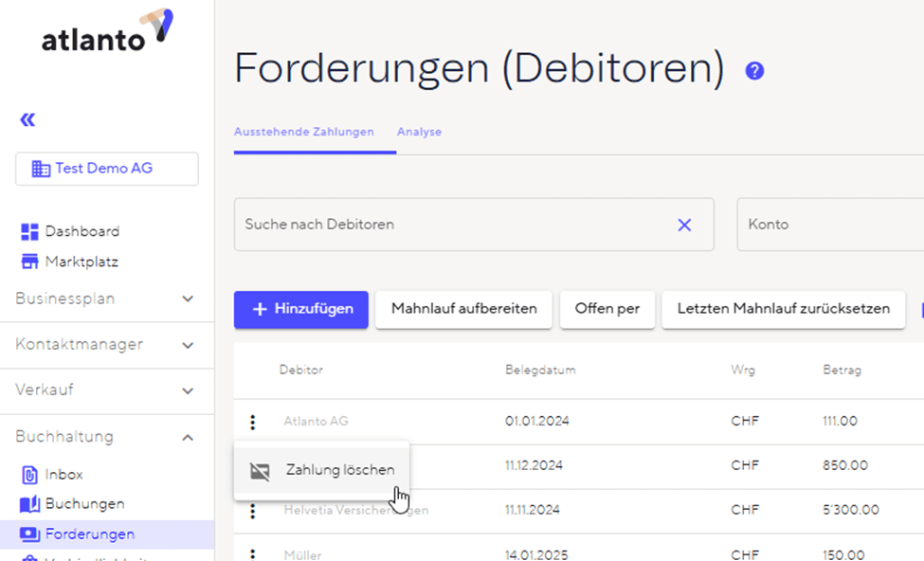Click the Dashboard icon in sidebar
Image resolution: width=924 pixels, height=561 pixels.
pos(29,231)
